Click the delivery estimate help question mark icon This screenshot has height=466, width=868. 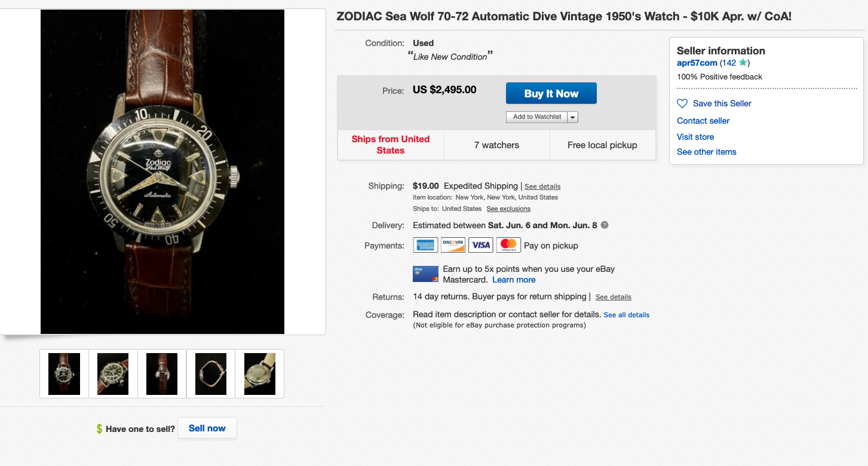pos(605,225)
